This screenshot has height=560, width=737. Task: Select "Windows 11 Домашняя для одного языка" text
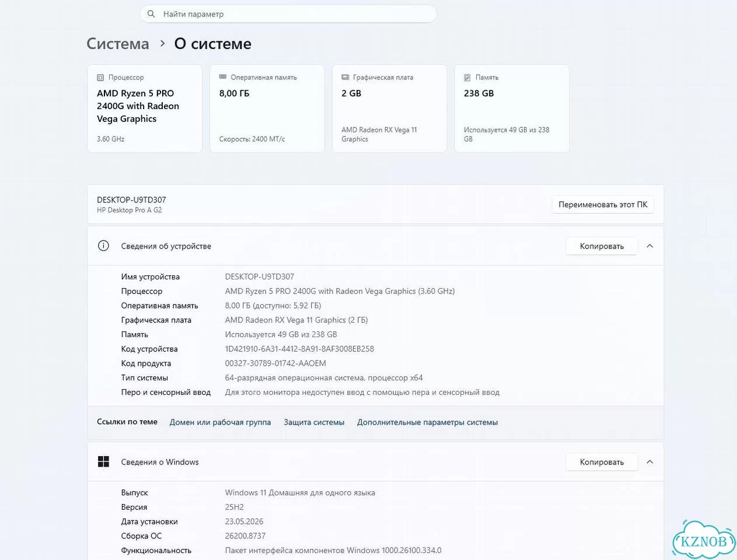click(x=300, y=493)
